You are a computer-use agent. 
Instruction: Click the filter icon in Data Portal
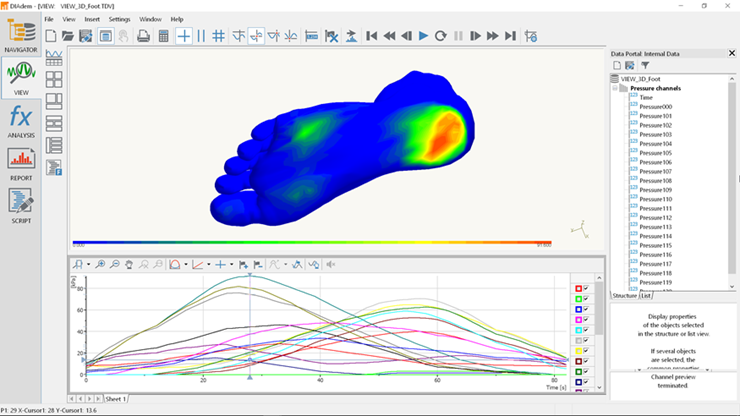pos(645,65)
